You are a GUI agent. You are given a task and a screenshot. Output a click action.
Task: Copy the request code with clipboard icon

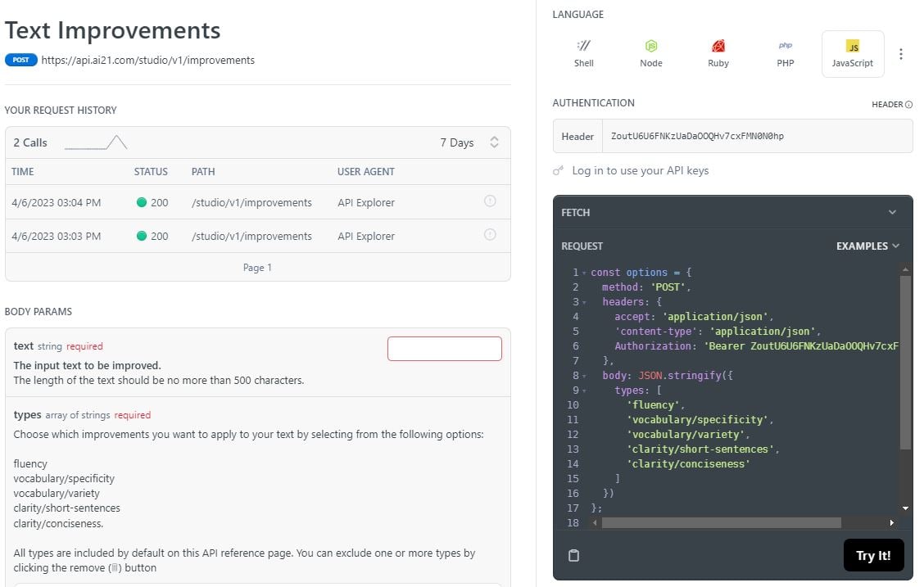tap(573, 555)
